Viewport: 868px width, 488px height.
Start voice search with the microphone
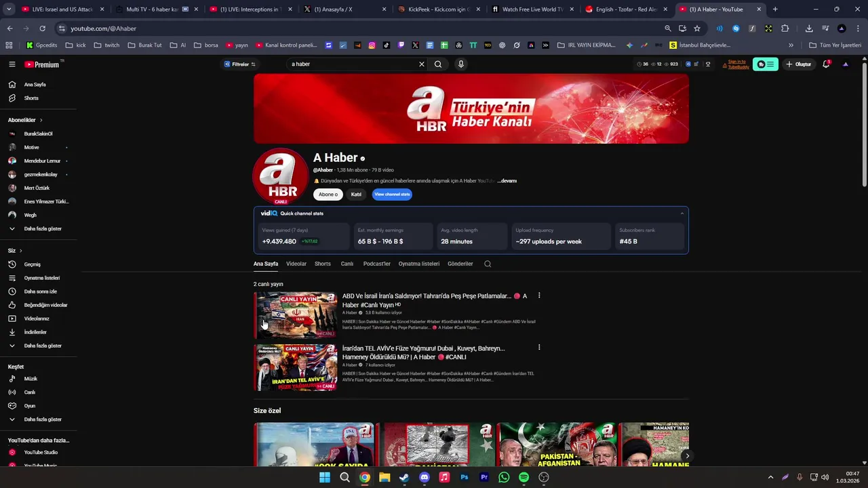461,64
